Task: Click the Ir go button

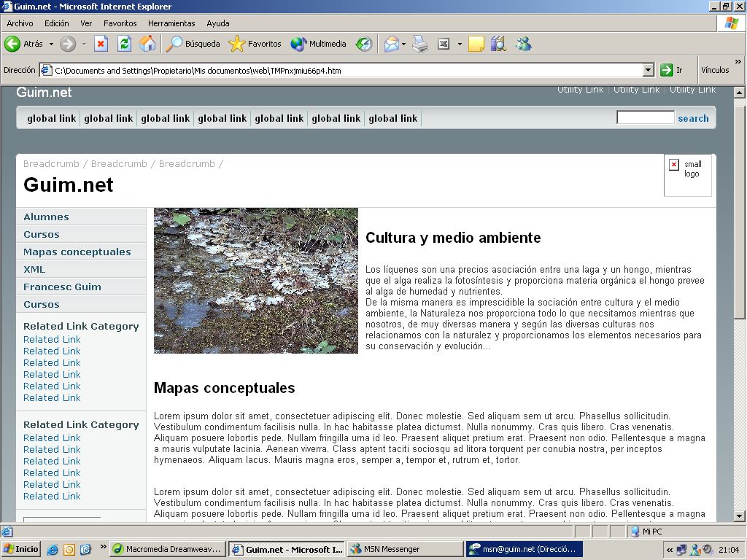Action: point(671,71)
